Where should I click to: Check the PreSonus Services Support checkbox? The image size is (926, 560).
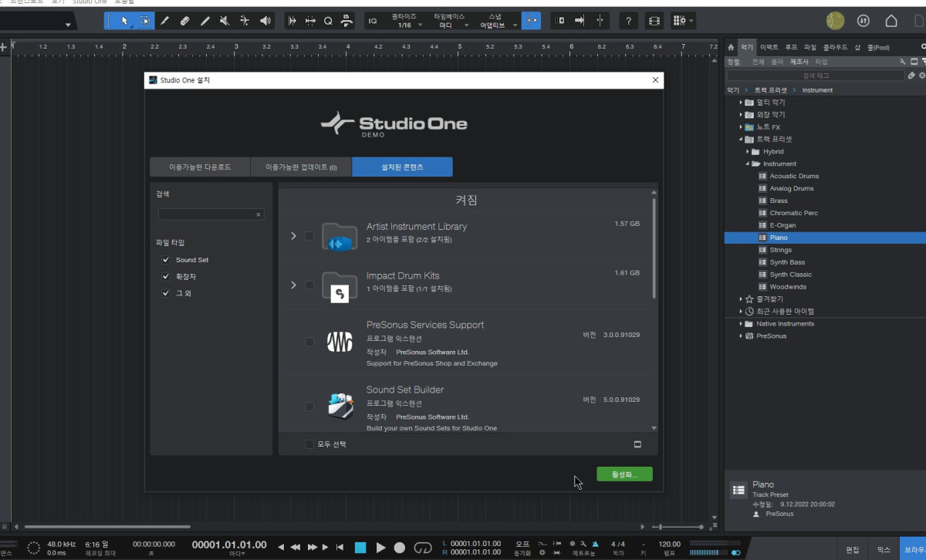pyautogui.click(x=309, y=342)
